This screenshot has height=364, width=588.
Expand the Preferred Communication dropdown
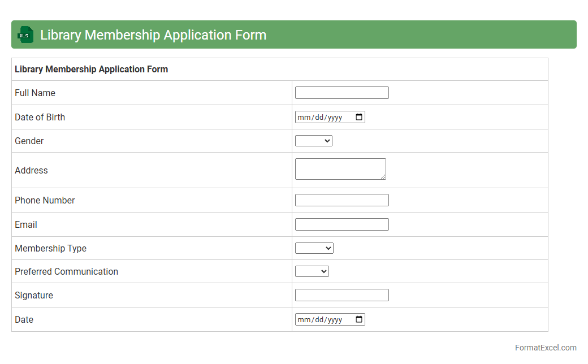click(312, 271)
